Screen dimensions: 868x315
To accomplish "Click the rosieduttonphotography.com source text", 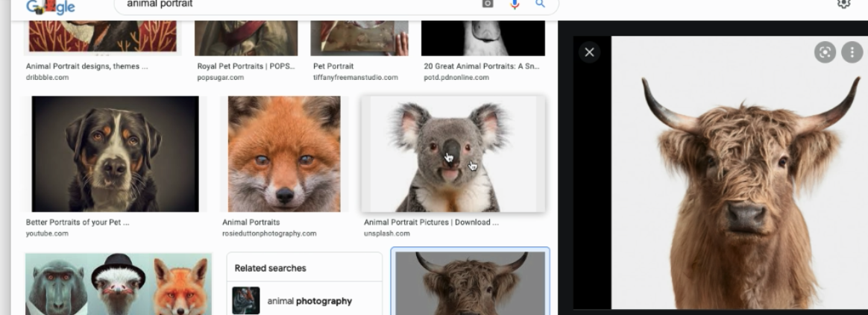I will pos(269,234).
